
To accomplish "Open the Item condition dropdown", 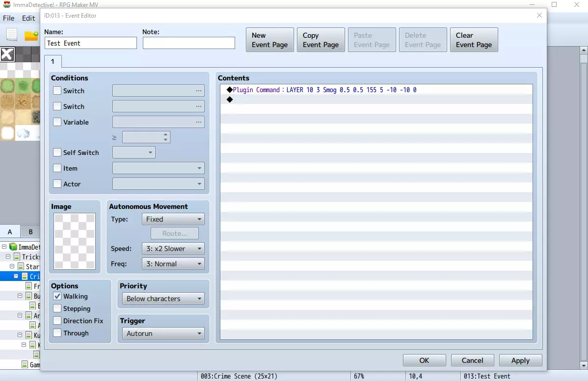I will tap(158, 168).
